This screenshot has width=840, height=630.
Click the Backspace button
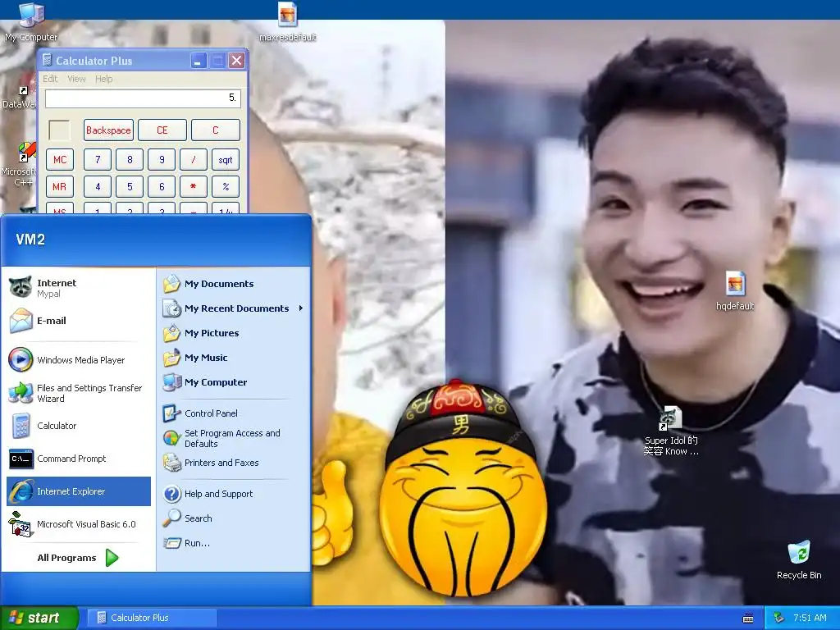tap(108, 130)
